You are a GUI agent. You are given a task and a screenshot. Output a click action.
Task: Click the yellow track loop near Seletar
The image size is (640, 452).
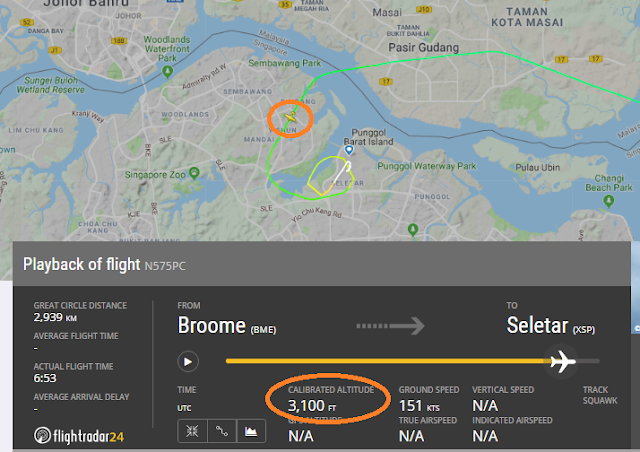click(x=331, y=176)
